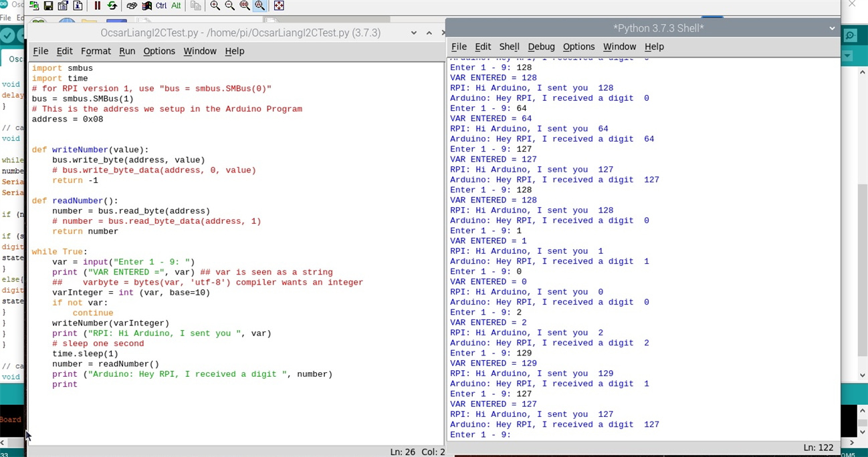The width and height of the screenshot is (868, 457).
Task: Click the Arduino serial monitor magnifier icon
Action: [x=851, y=35]
